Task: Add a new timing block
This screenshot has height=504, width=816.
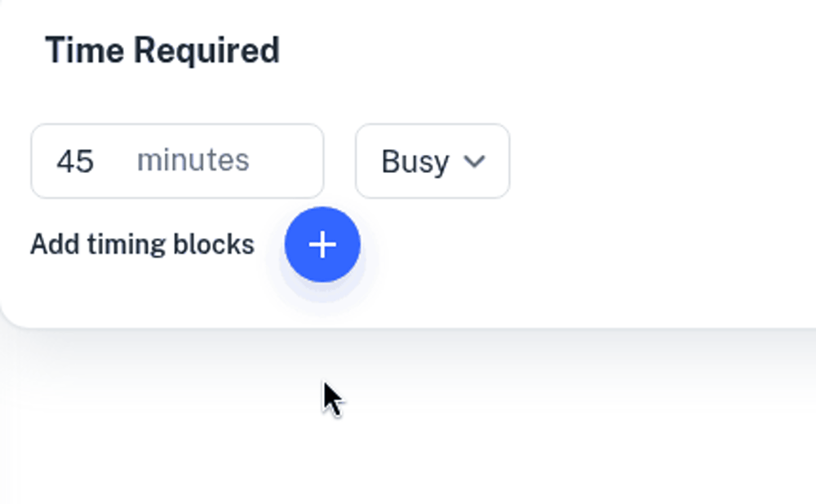Action: (x=322, y=245)
